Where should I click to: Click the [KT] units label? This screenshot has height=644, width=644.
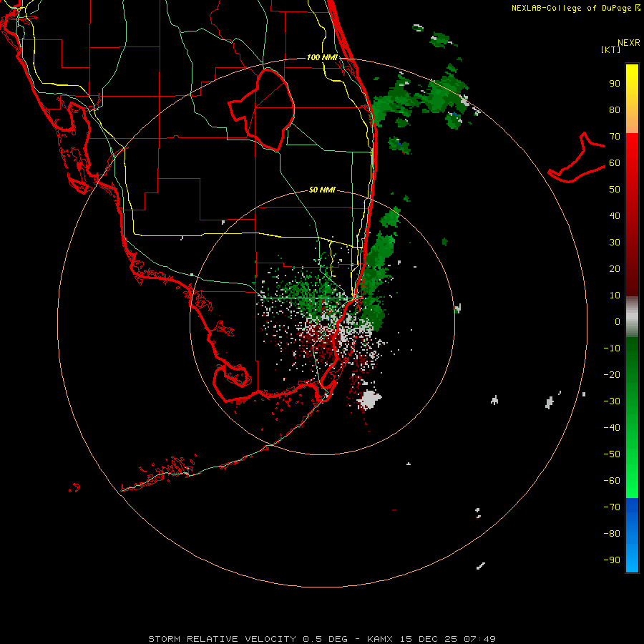pos(610,49)
